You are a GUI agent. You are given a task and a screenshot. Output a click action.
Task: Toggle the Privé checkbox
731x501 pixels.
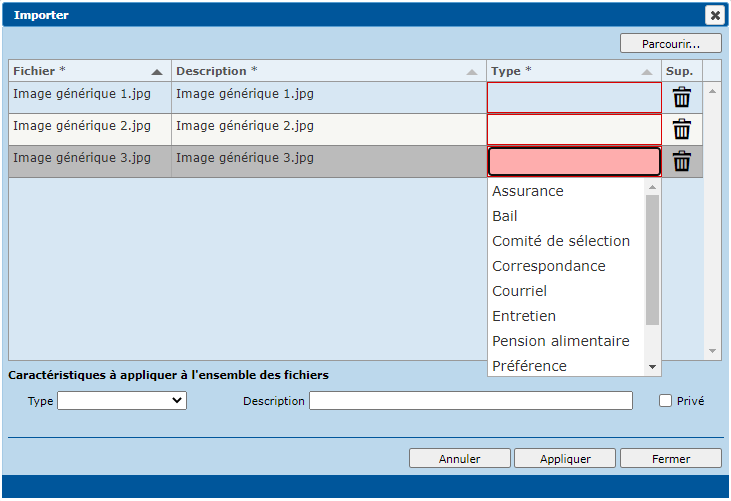click(x=665, y=401)
